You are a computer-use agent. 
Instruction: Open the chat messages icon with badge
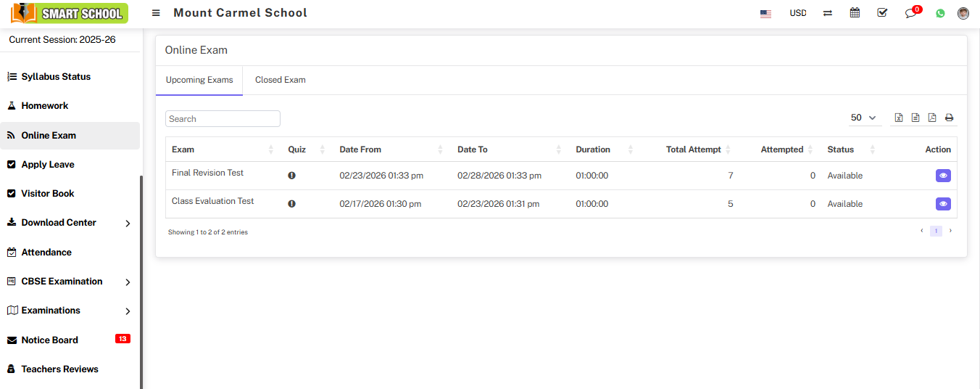911,13
